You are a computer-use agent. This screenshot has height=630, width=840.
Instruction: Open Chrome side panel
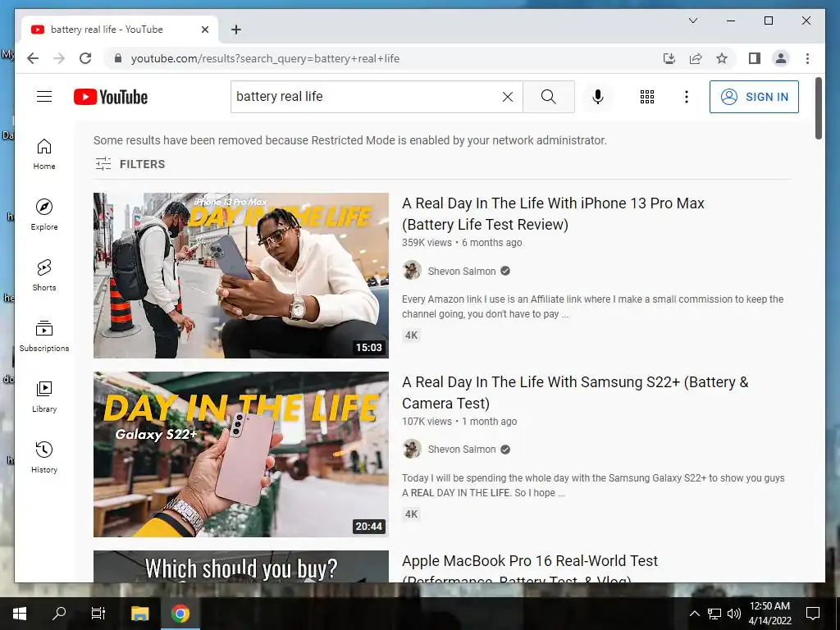pos(755,58)
